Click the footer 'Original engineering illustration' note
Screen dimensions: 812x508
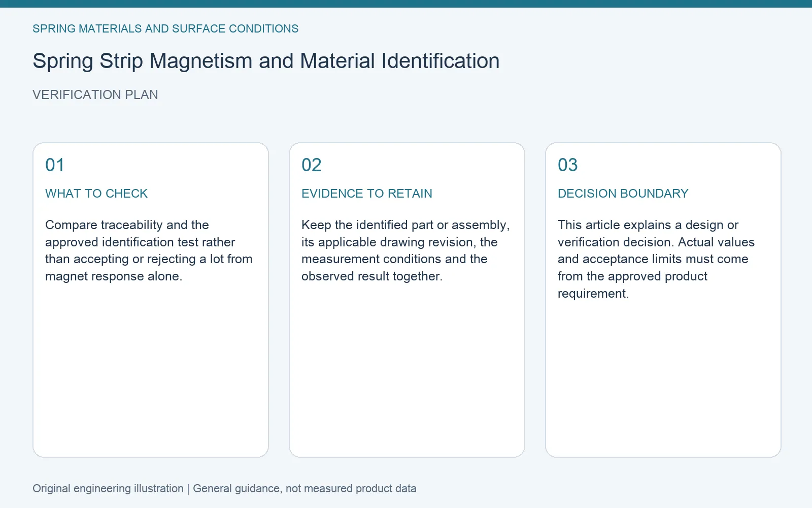pyautogui.click(x=224, y=489)
